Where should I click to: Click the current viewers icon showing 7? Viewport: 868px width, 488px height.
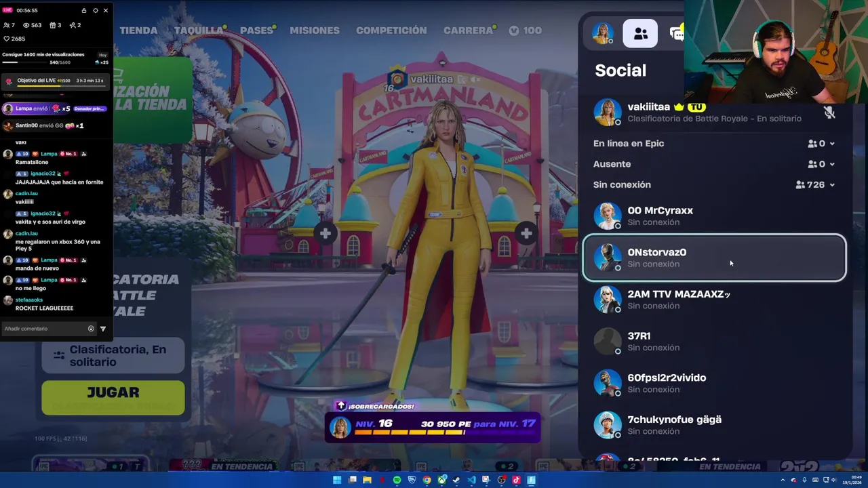coord(6,25)
